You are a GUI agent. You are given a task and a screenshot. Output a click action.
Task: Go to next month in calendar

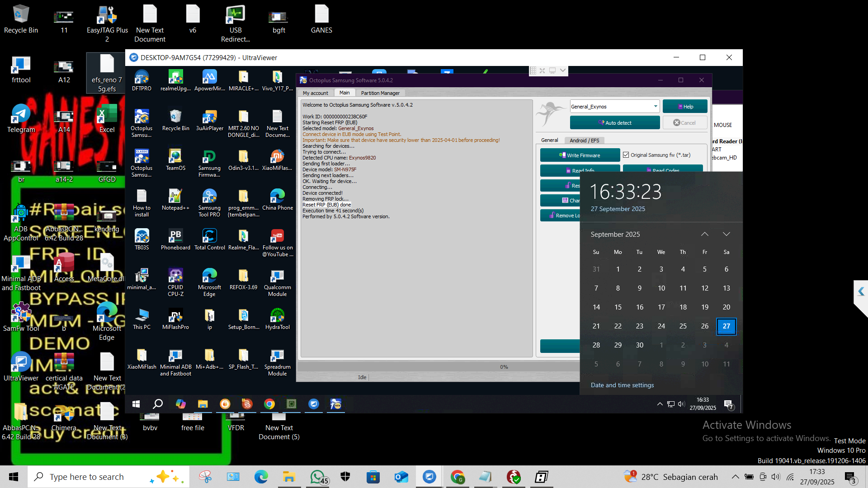(x=726, y=234)
